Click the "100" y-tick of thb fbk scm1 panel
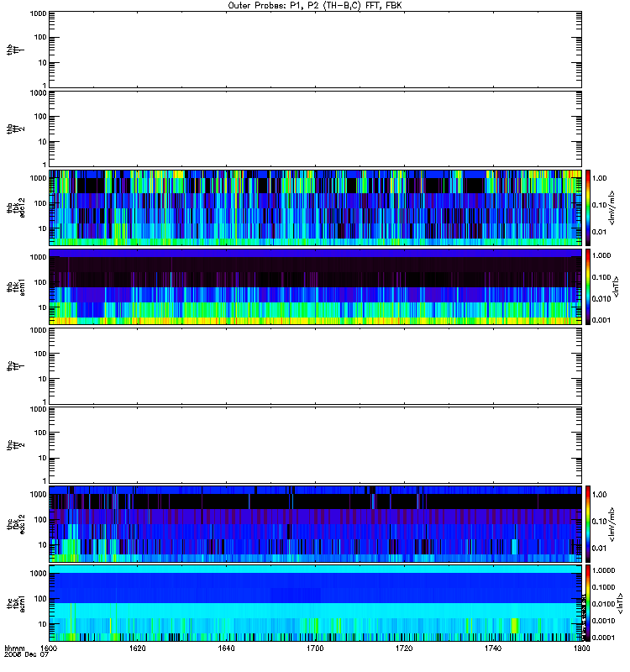The width and height of the screenshot is (630, 672). [x=40, y=282]
